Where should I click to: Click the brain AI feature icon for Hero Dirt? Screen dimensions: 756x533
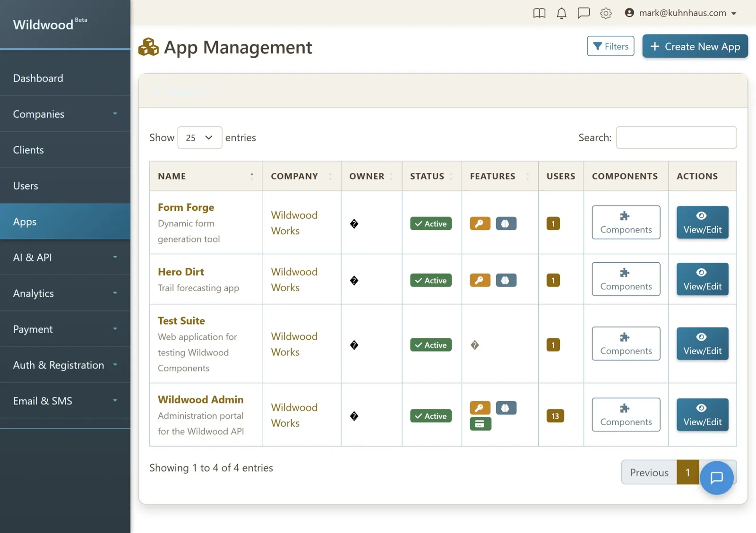(x=506, y=280)
